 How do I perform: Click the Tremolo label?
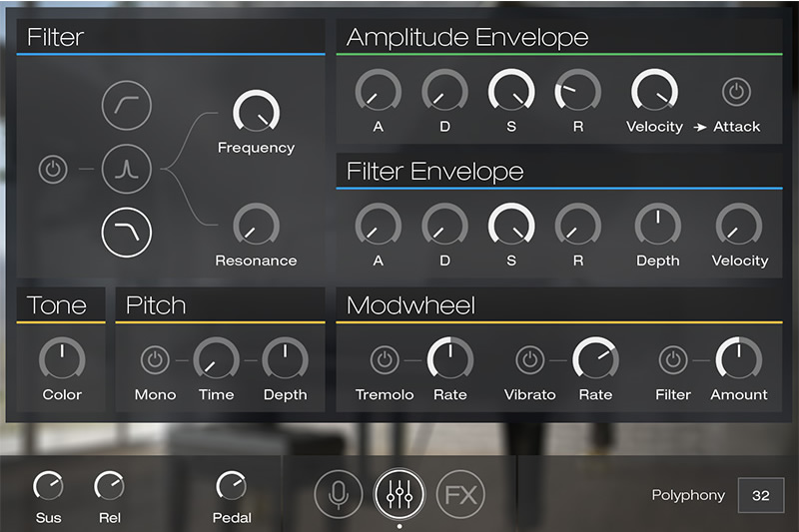tap(385, 394)
